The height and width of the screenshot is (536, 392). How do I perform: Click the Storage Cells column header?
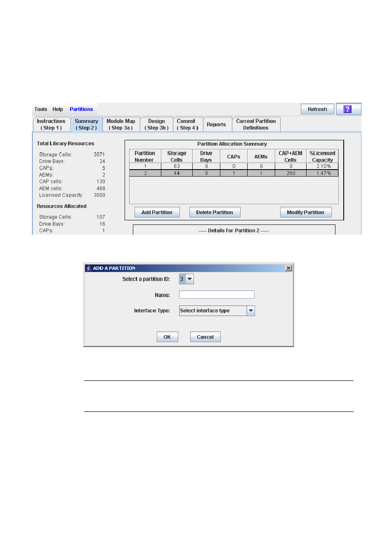click(177, 156)
